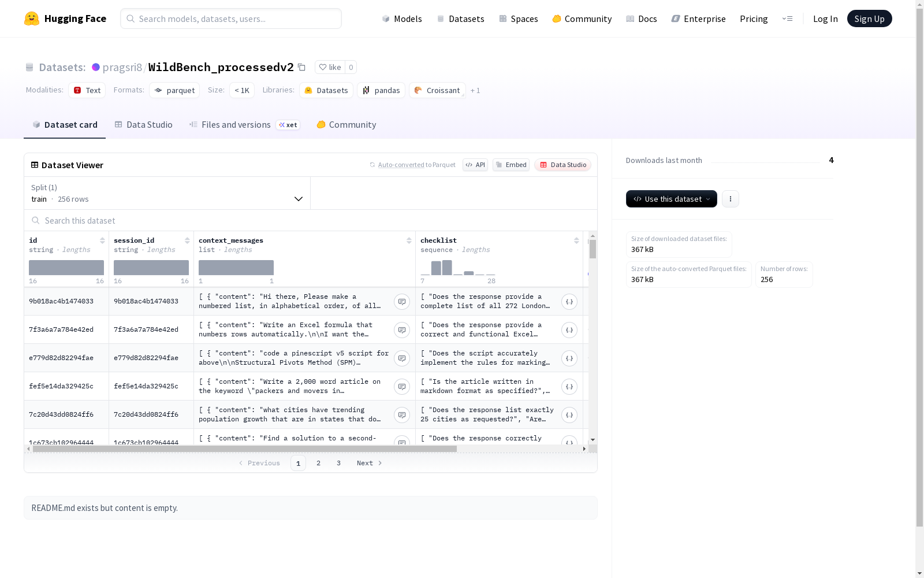Open Community in the top navigation
Viewport: 924px width, 578px height.
pyautogui.click(x=582, y=18)
